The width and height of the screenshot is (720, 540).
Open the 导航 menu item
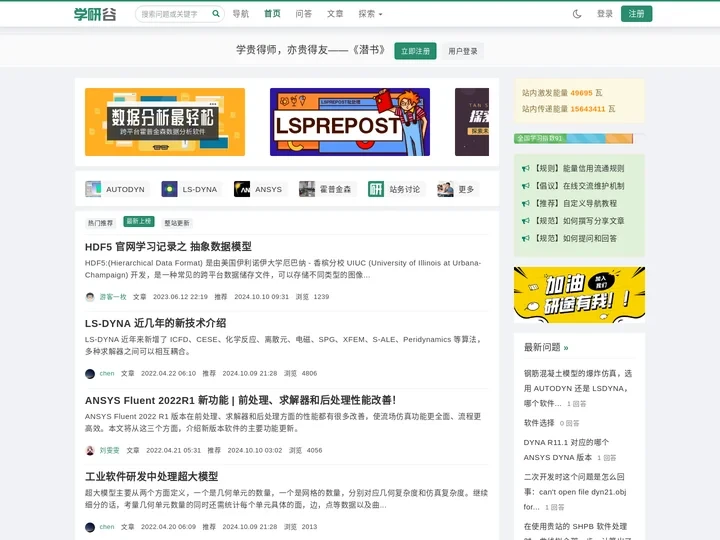pyautogui.click(x=241, y=14)
